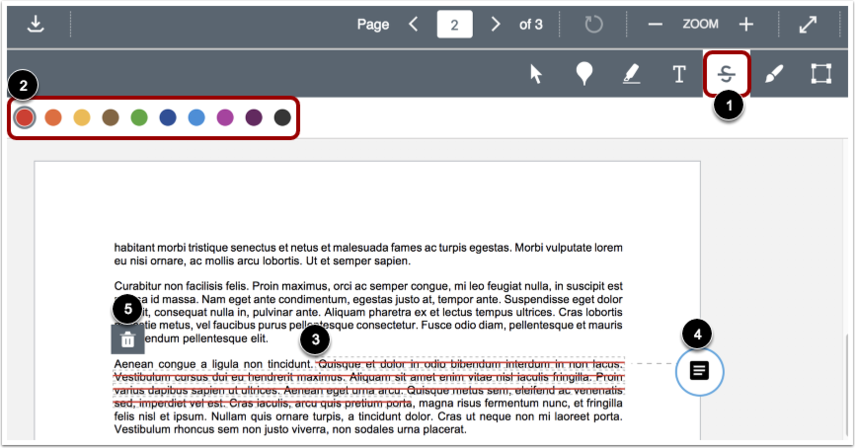Select the free draw brush tool
The width and height of the screenshot is (855, 448).
pos(774,74)
